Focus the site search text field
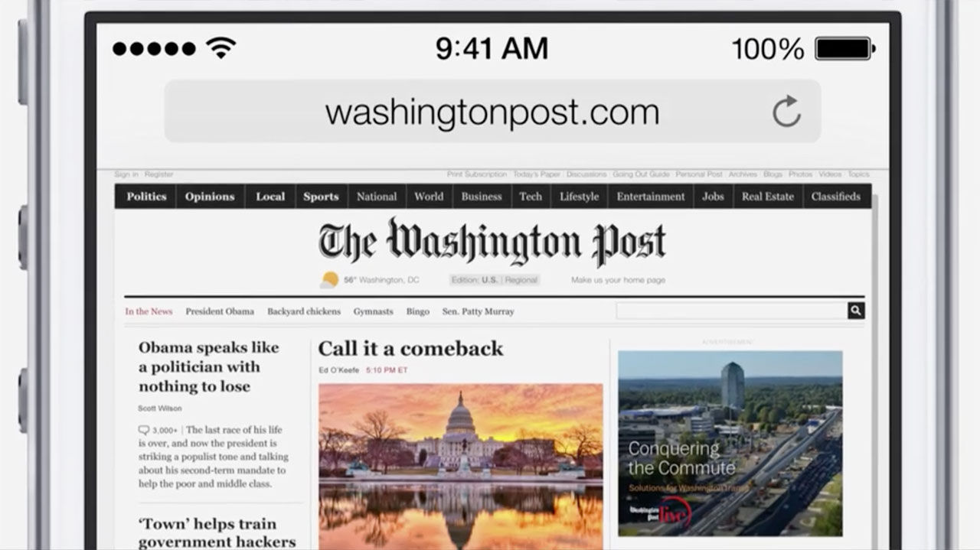Screen dimensions: 980x550 (732, 311)
